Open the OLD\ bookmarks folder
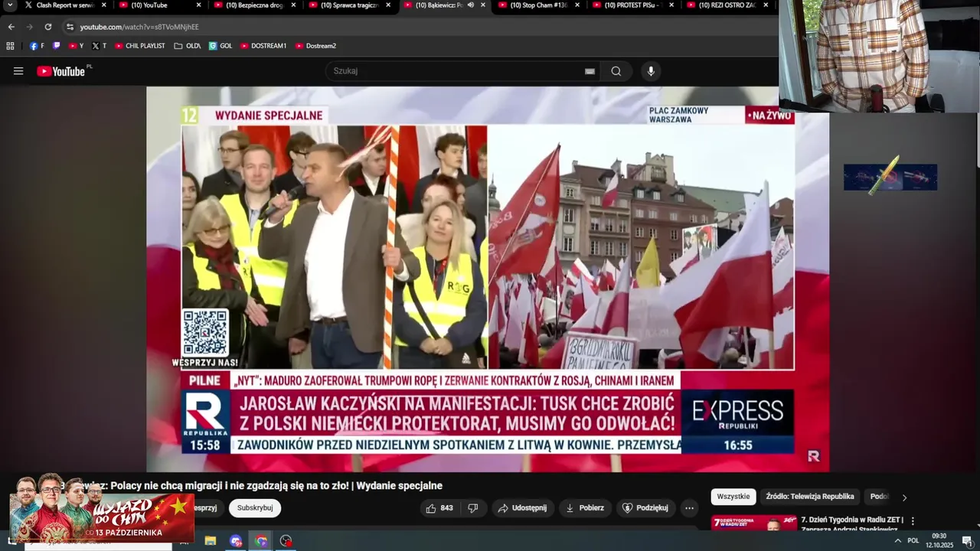This screenshot has width=980, height=551. click(x=188, y=46)
